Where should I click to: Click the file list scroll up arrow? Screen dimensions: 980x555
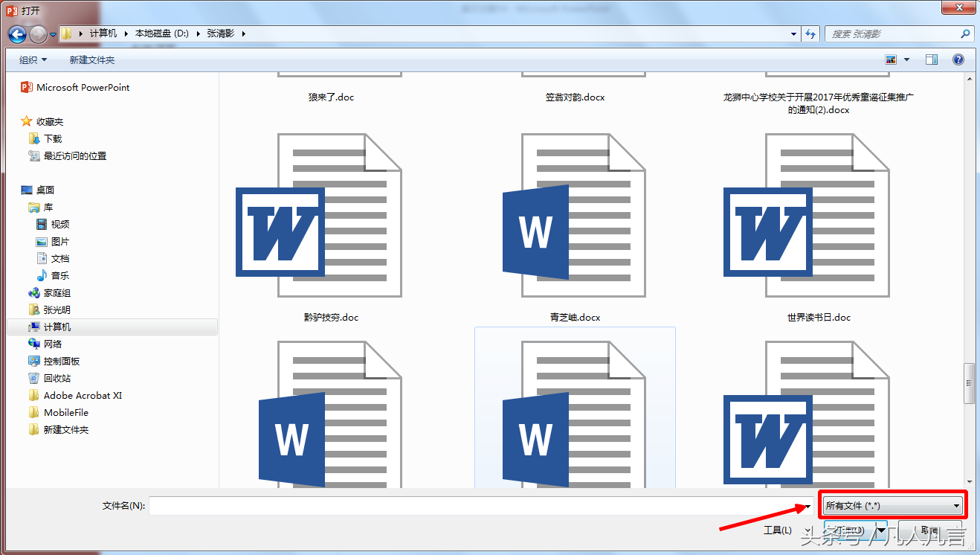[x=968, y=78]
